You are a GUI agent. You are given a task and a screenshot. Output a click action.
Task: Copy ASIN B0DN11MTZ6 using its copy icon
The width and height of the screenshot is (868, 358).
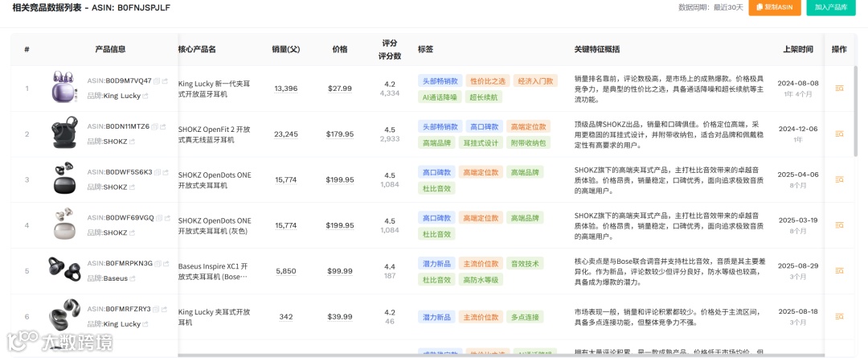155,126
